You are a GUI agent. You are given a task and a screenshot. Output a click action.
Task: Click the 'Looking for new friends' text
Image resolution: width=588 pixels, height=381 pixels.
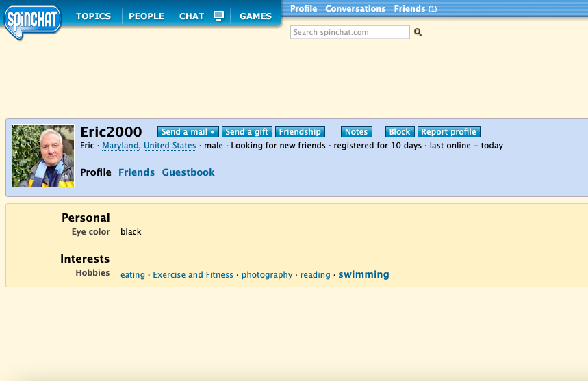[x=278, y=146]
